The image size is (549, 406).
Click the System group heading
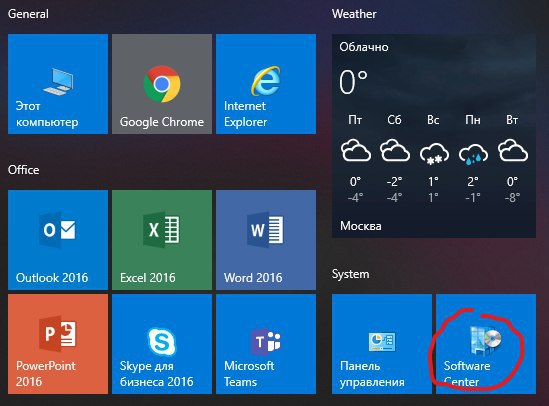pyautogui.click(x=350, y=274)
